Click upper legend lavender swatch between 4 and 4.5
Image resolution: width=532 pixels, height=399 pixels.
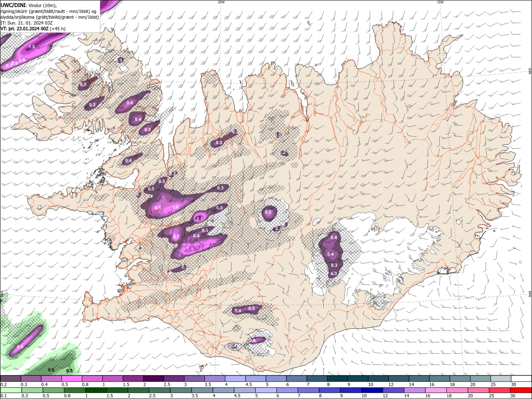235,379
